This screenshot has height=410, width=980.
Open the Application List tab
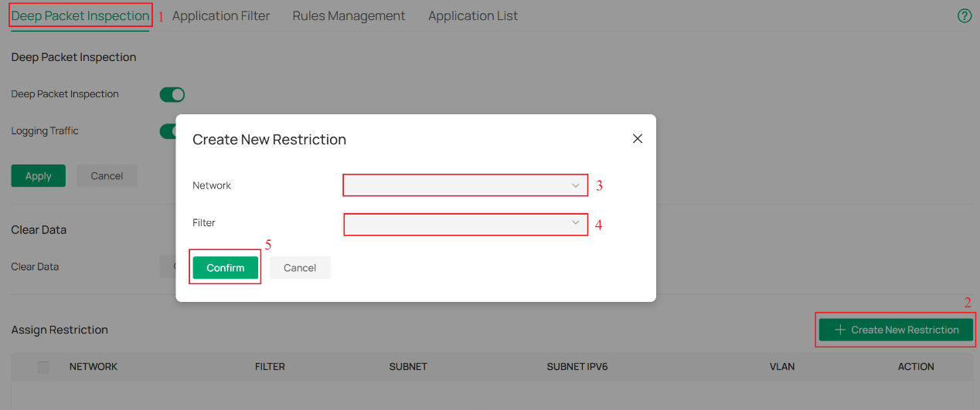point(473,15)
